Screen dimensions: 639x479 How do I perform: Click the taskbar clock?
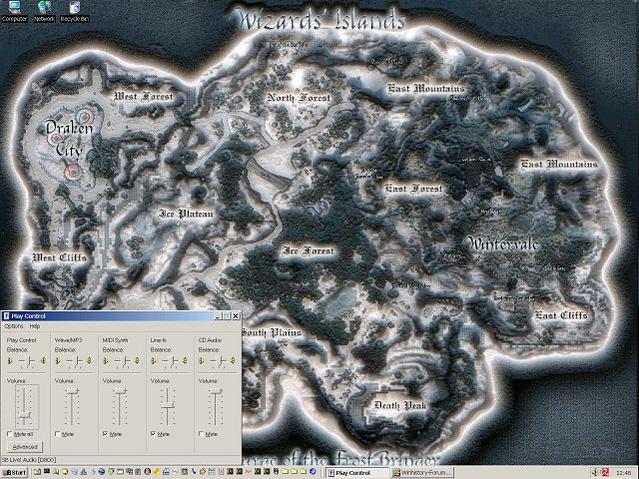625,472
